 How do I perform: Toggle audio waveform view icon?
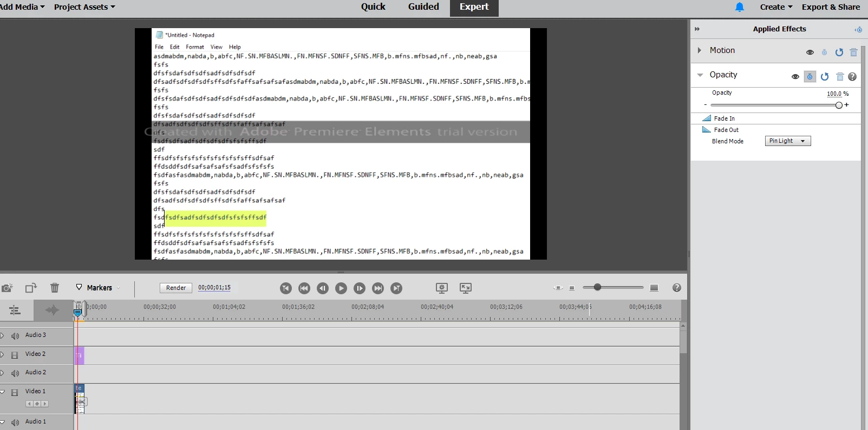[x=53, y=310]
